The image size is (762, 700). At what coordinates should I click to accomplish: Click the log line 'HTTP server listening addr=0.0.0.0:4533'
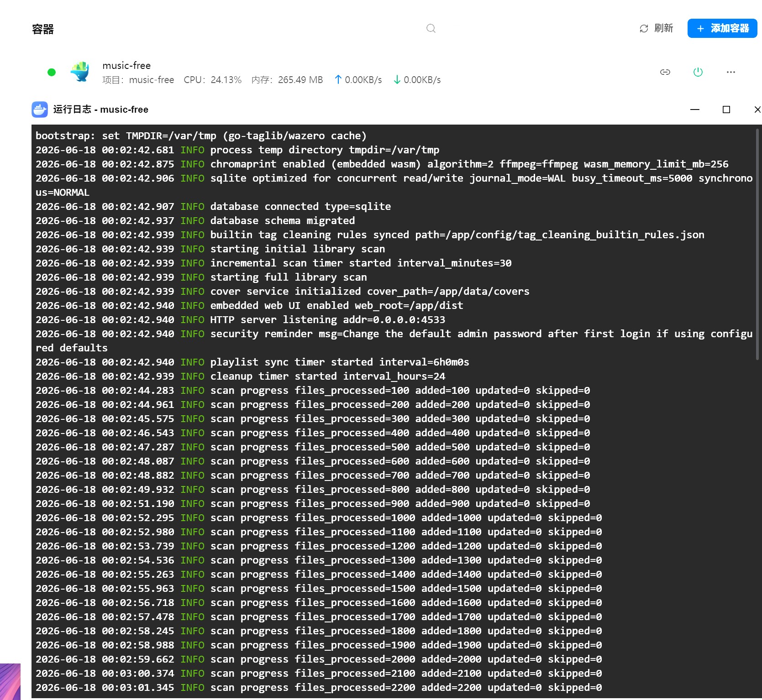(x=241, y=319)
